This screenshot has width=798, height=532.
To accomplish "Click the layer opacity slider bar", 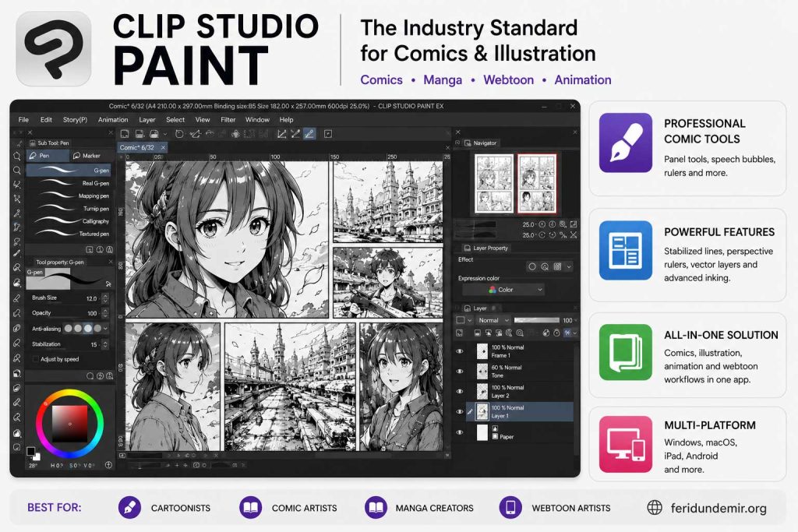I will [536, 320].
